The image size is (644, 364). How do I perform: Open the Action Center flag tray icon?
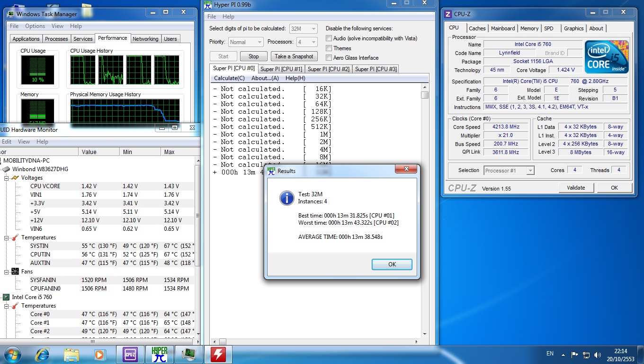[575, 355]
